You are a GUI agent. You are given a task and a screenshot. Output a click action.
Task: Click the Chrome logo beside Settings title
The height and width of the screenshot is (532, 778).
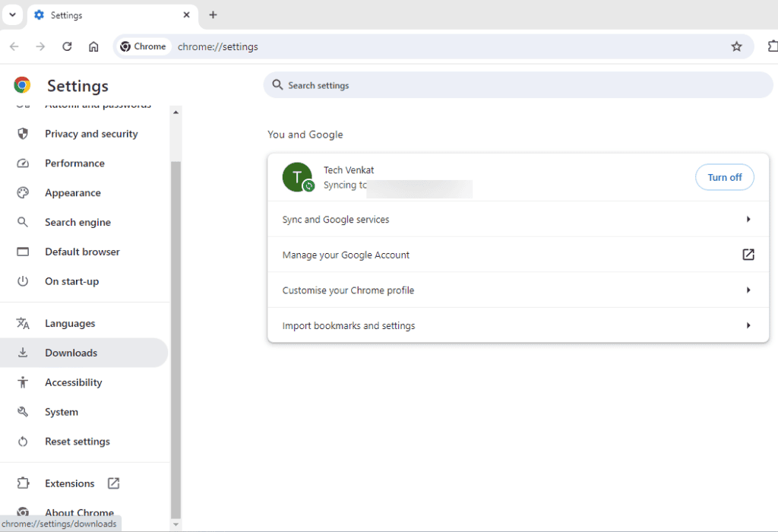coord(22,85)
